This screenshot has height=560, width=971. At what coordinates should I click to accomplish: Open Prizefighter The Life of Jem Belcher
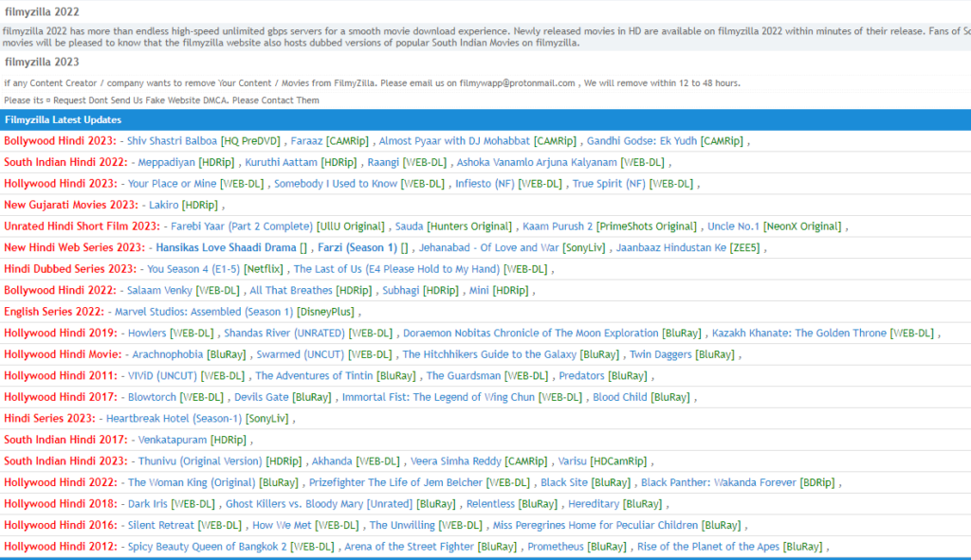pyautogui.click(x=395, y=482)
